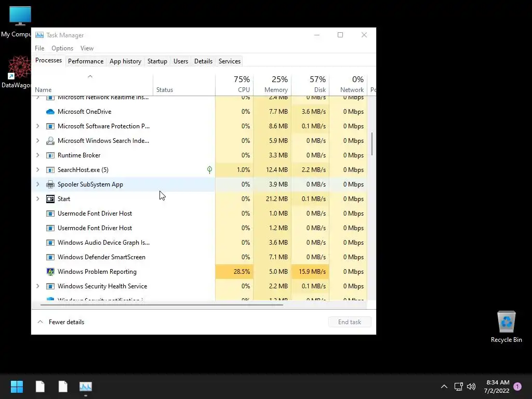532x399 pixels.
Task: Switch to the Services tab
Action: [x=229, y=61]
